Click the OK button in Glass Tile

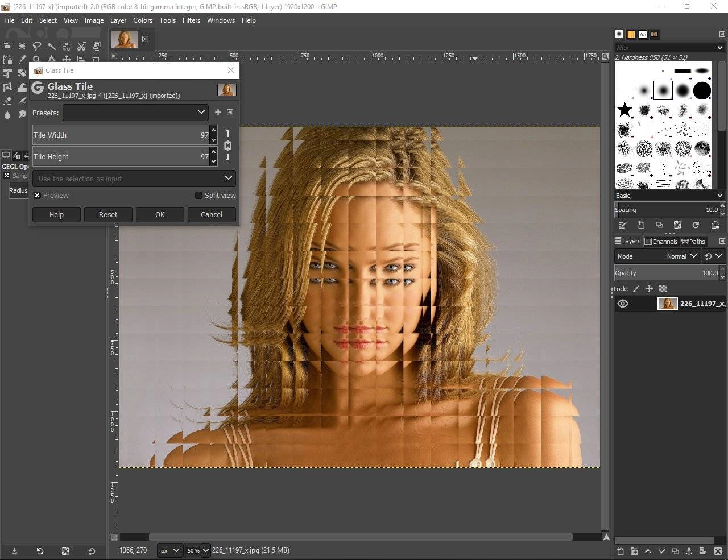coord(159,214)
